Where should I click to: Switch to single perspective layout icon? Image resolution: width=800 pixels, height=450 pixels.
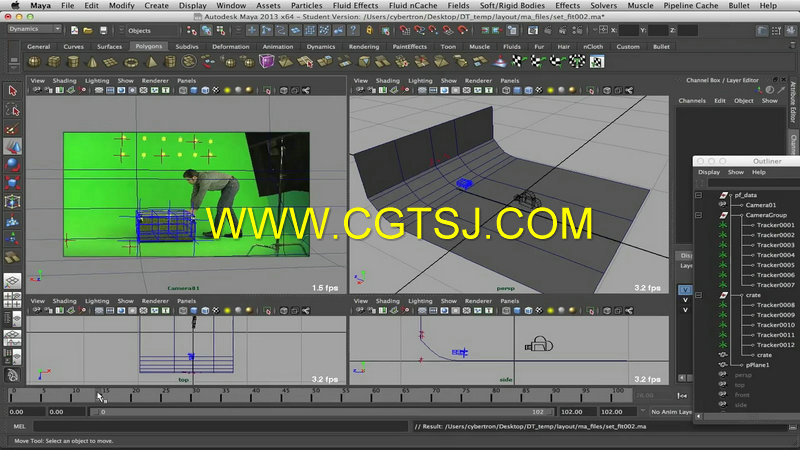click(12, 281)
